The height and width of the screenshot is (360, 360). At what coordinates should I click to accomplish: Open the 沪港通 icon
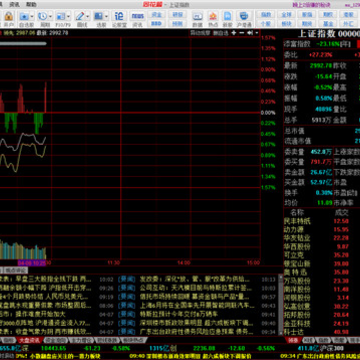244,16
